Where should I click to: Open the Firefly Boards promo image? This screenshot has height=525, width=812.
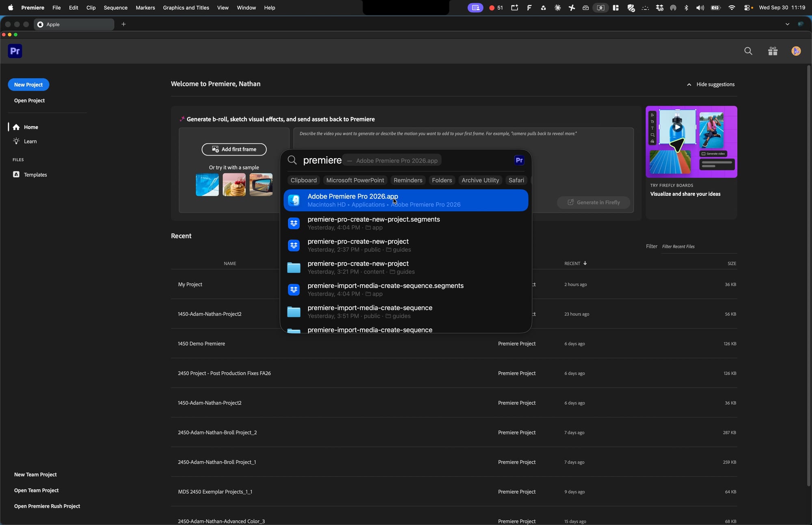pyautogui.click(x=691, y=142)
